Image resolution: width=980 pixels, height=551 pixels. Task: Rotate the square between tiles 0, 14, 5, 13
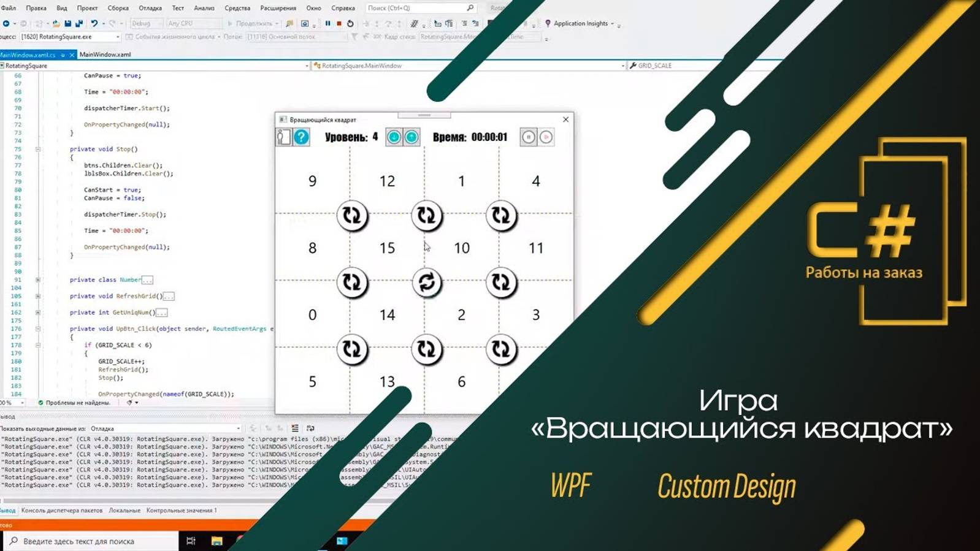point(352,349)
